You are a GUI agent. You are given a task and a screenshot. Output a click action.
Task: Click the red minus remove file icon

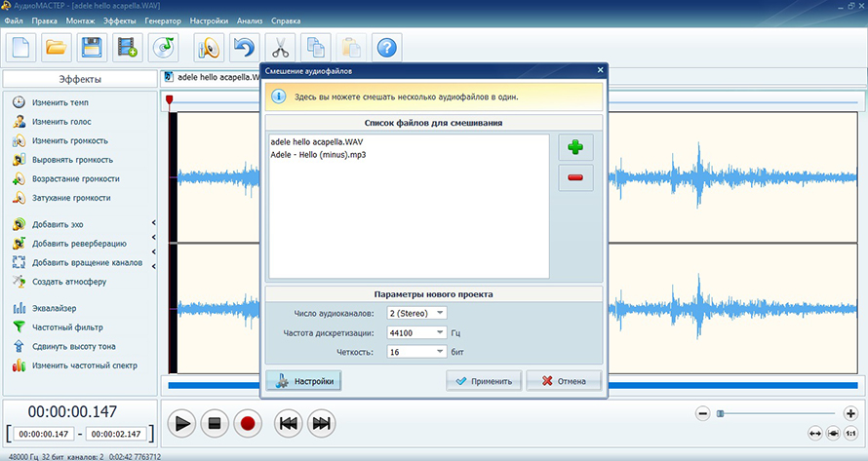coord(575,177)
